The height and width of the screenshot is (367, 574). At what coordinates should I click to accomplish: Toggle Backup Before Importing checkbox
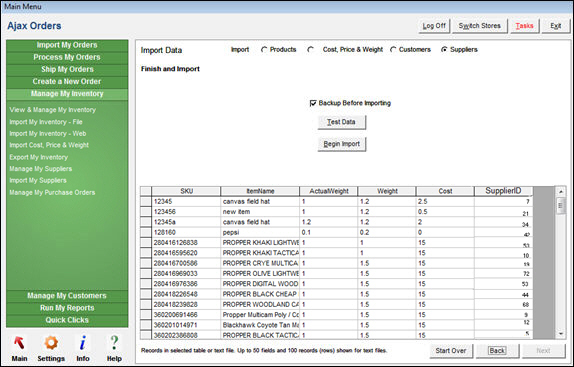click(x=313, y=103)
